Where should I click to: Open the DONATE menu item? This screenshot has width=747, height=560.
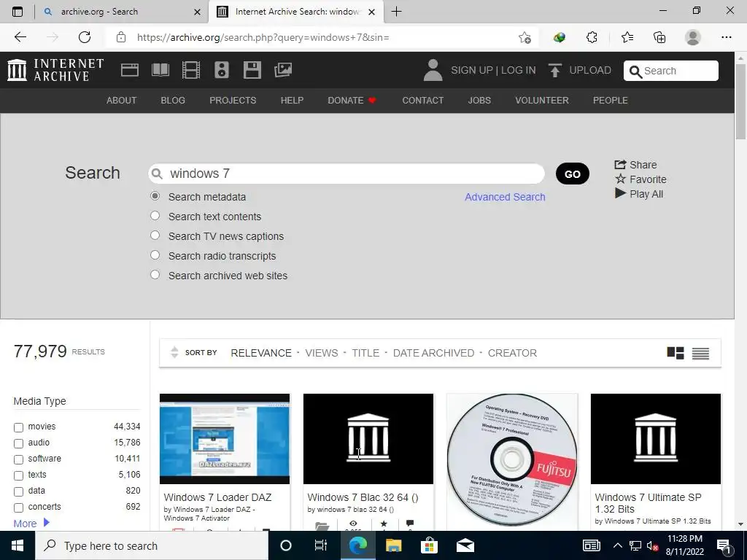click(x=352, y=101)
